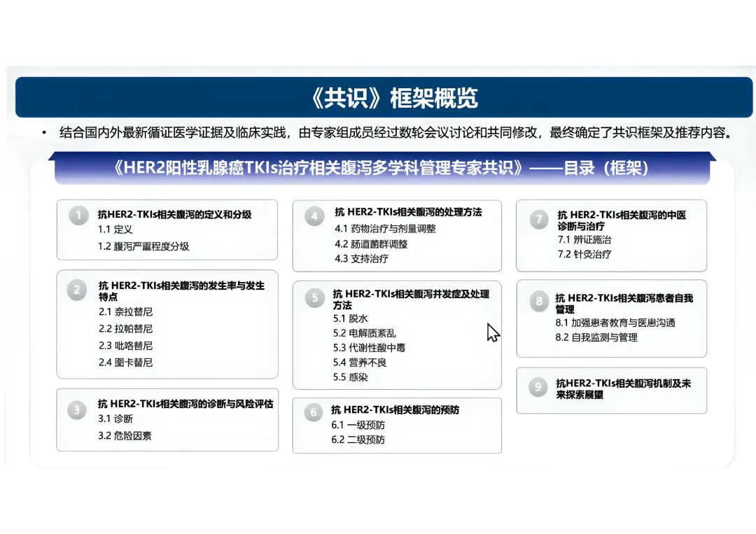Select the title 《共识》框架概览
The height and width of the screenshot is (534, 756).
coord(394,98)
